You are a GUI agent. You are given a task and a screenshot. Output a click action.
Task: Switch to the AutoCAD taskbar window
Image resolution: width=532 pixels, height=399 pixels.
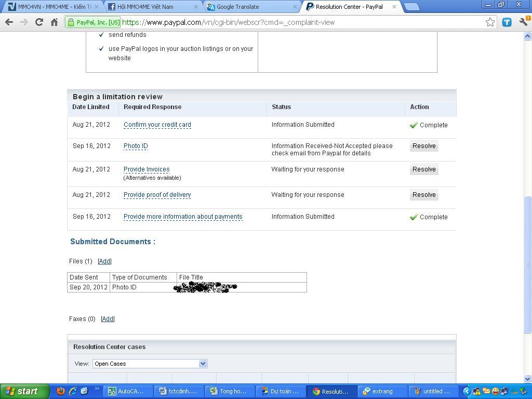point(127,392)
